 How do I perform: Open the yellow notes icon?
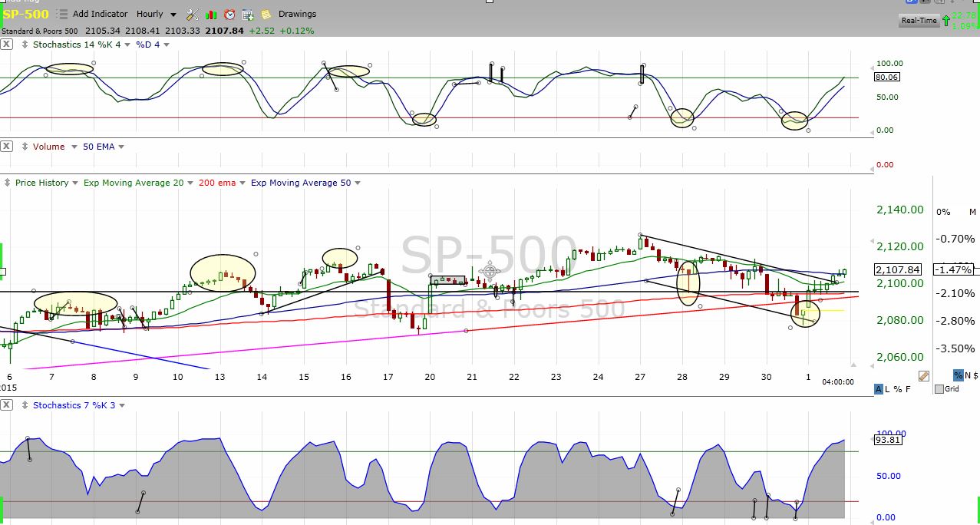266,15
